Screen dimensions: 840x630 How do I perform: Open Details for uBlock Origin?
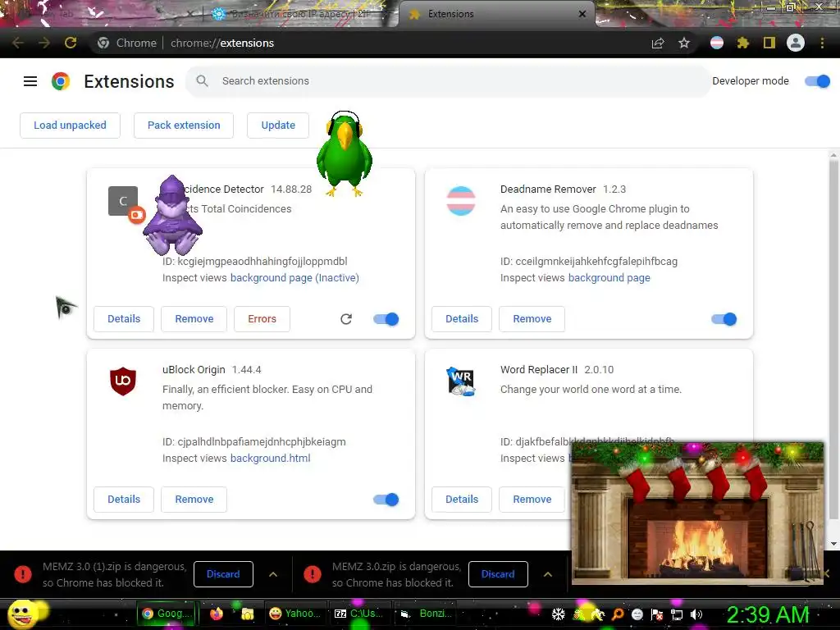tap(124, 500)
